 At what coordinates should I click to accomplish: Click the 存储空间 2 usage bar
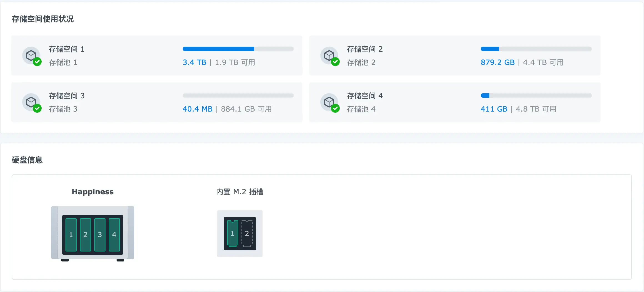click(x=536, y=49)
